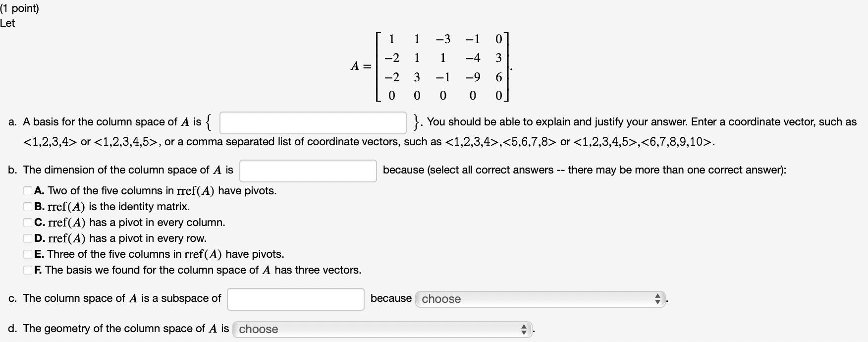The width and height of the screenshot is (868, 342).
Task: Click the up arrow of the part c chooser
Action: click(657, 296)
